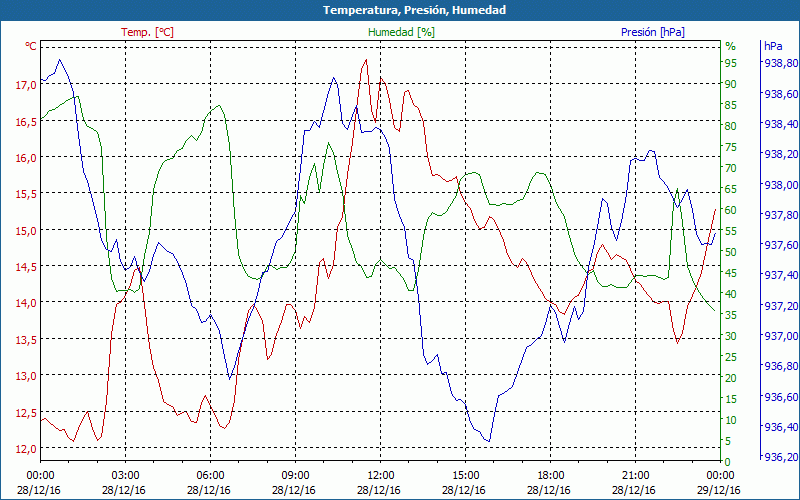The height and width of the screenshot is (500, 800).
Task: Click the 936,60 pressure axis value
Action: [x=779, y=396]
